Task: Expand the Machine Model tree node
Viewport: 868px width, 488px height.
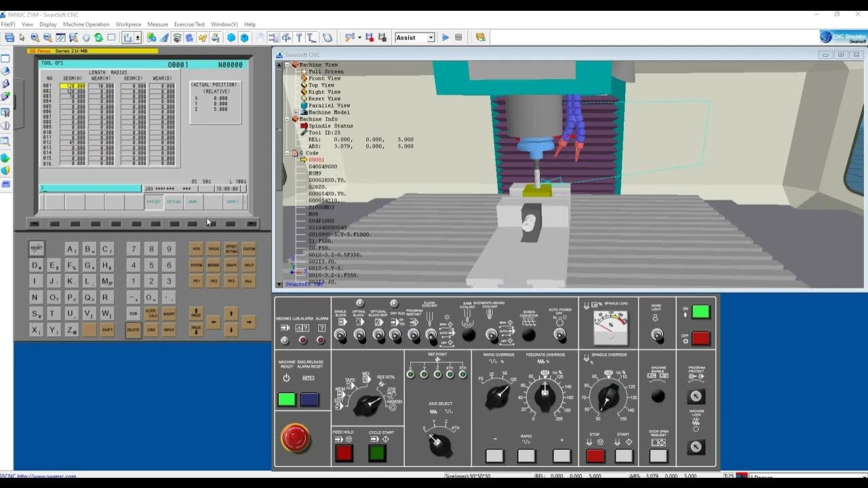Action: click(296, 113)
